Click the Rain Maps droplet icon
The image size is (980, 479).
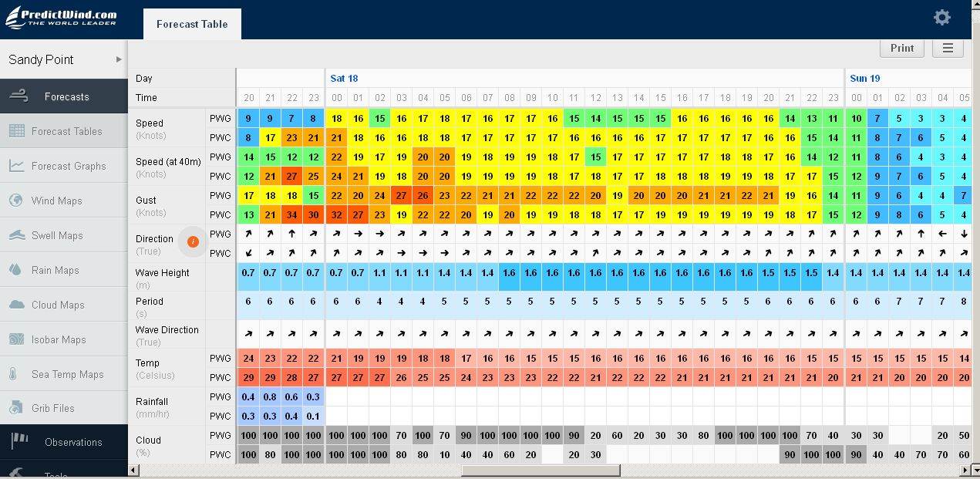(16, 270)
